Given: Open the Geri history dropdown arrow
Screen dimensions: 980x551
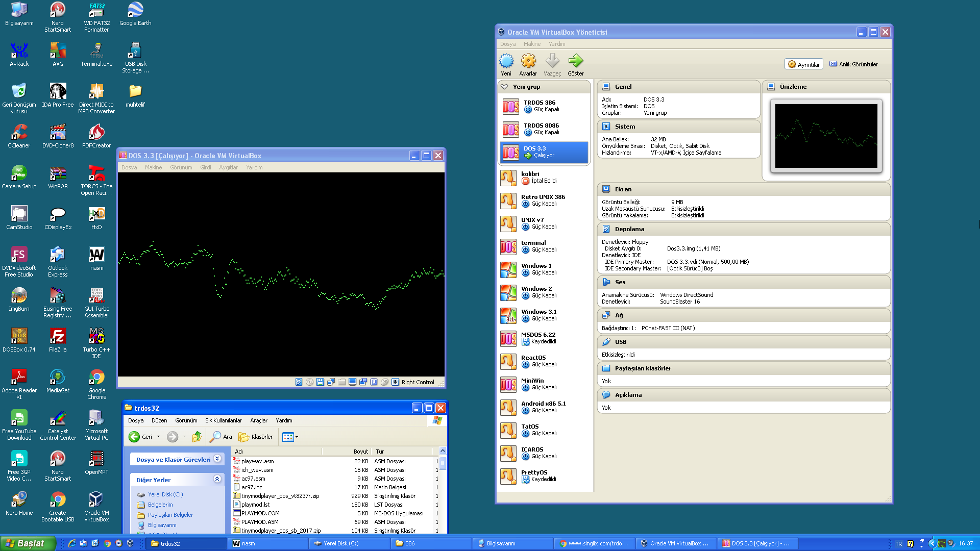Looking at the screenshot, I should pos(158,437).
